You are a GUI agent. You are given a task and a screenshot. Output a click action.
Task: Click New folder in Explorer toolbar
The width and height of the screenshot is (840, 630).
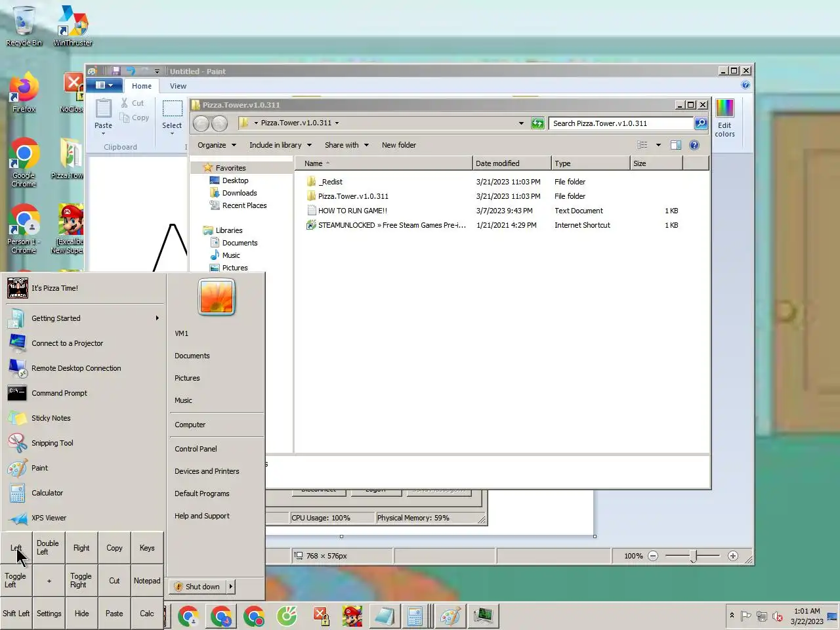399,145
